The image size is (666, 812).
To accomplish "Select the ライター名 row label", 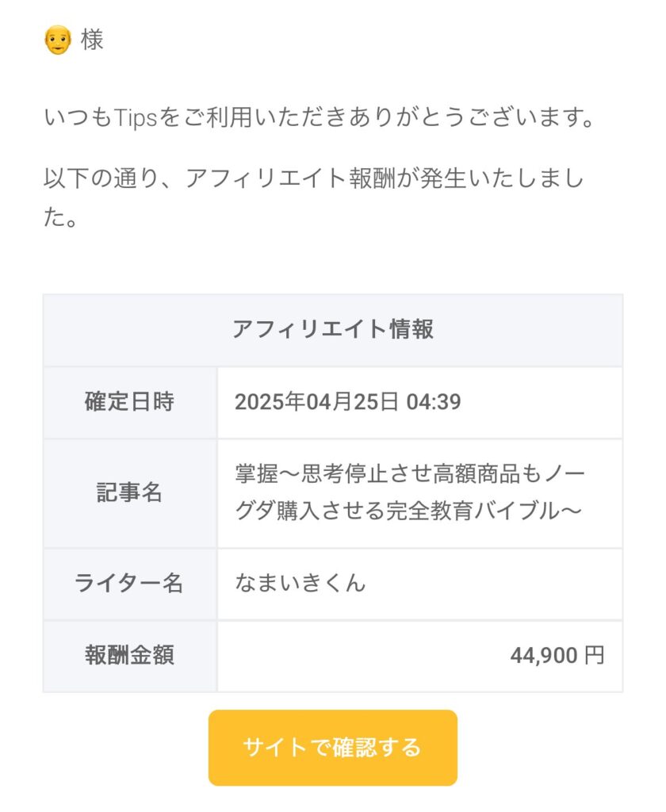I will pos(129,584).
